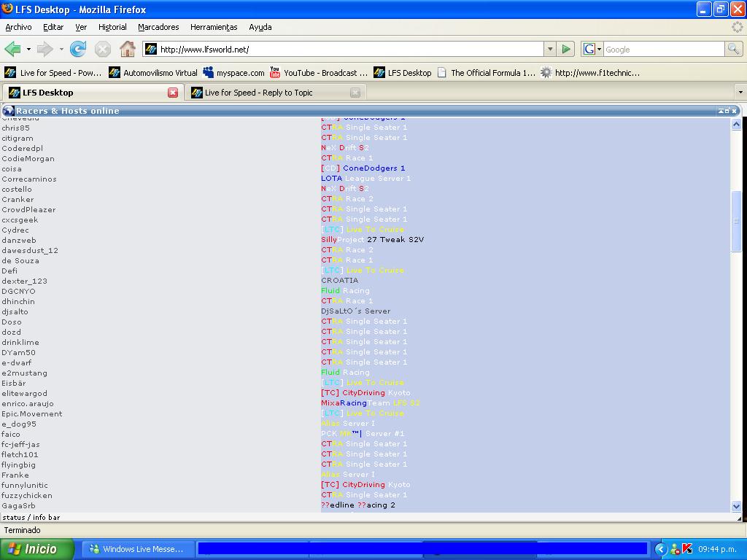Open the Inicio start button

coord(36,549)
